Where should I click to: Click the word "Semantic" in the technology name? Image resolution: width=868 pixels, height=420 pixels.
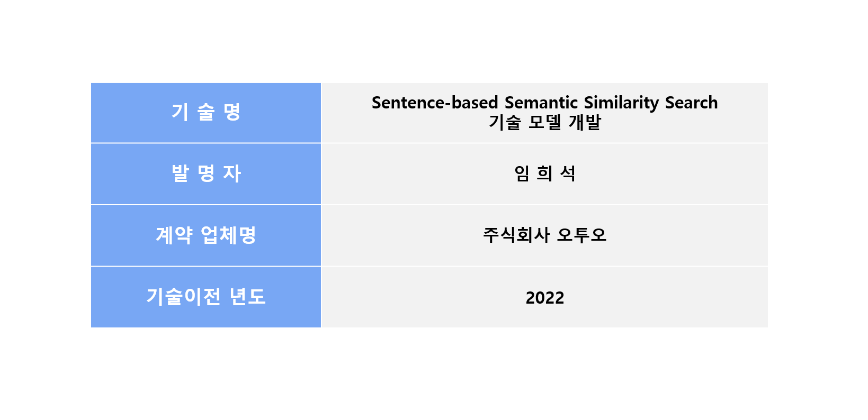541,103
